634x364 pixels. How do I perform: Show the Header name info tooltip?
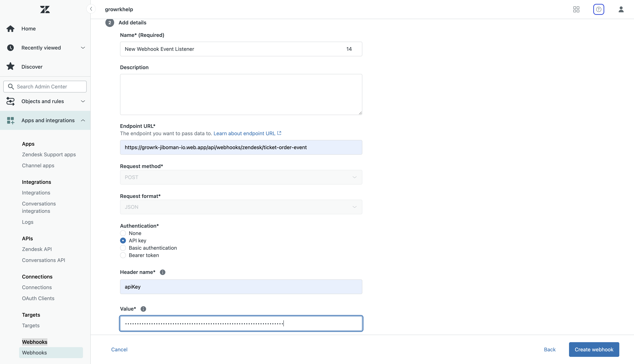point(163,272)
